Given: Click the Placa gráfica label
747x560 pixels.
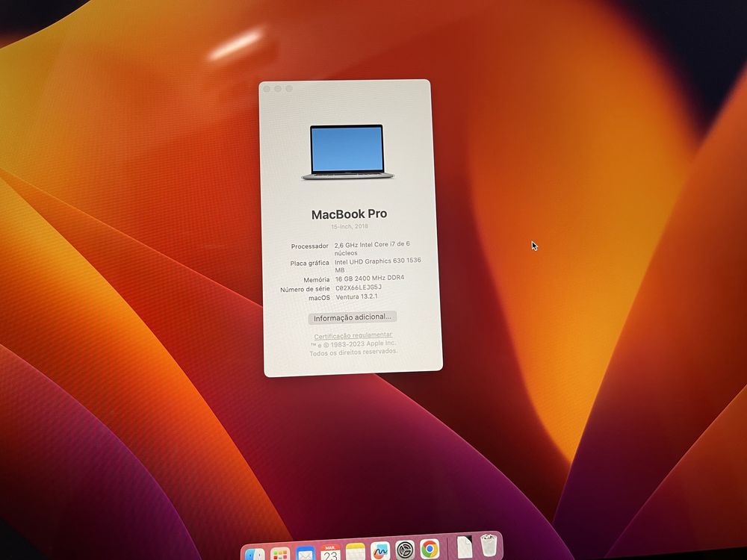Looking at the screenshot, I should click(310, 263).
